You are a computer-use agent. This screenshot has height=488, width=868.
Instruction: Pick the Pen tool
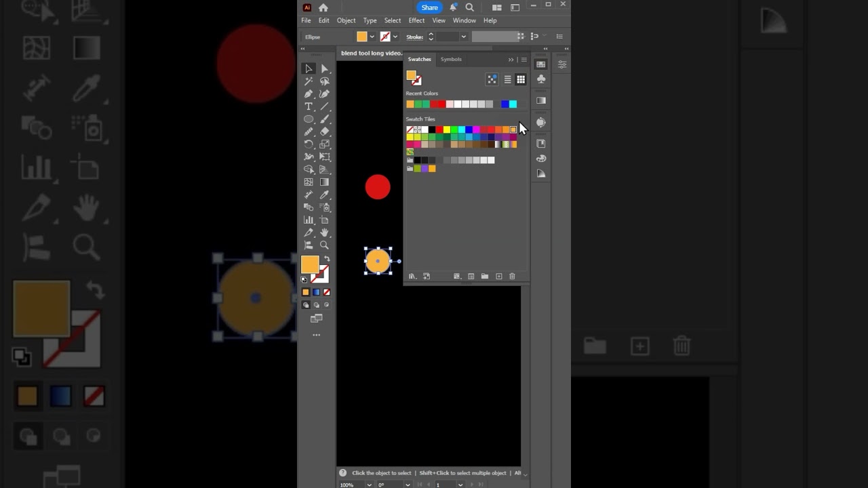[x=309, y=94]
